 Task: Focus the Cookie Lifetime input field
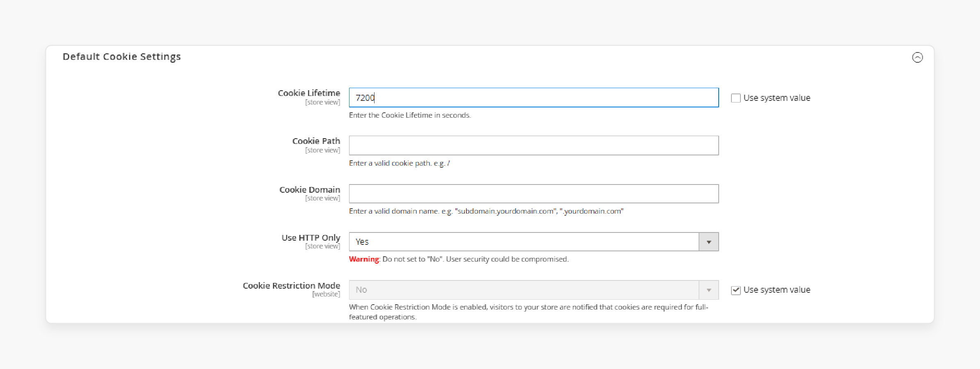(x=534, y=98)
